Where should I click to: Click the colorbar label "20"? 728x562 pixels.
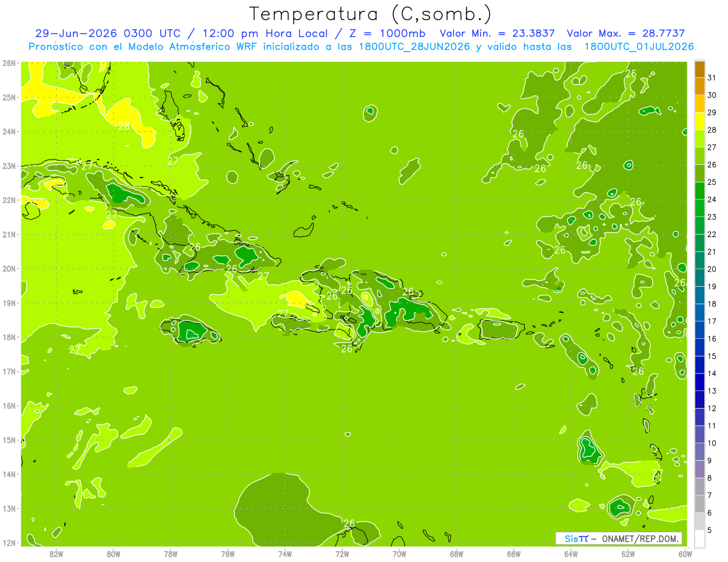(x=712, y=269)
